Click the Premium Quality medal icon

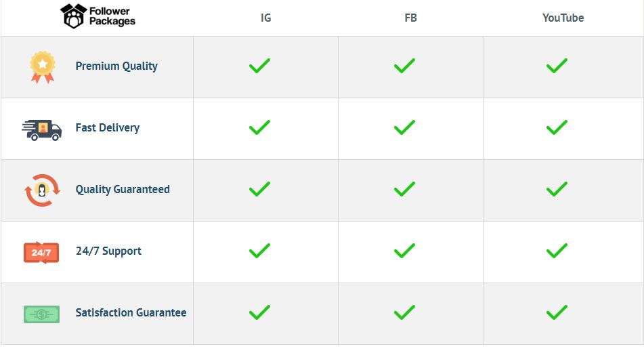pyautogui.click(x=42, y=66)
